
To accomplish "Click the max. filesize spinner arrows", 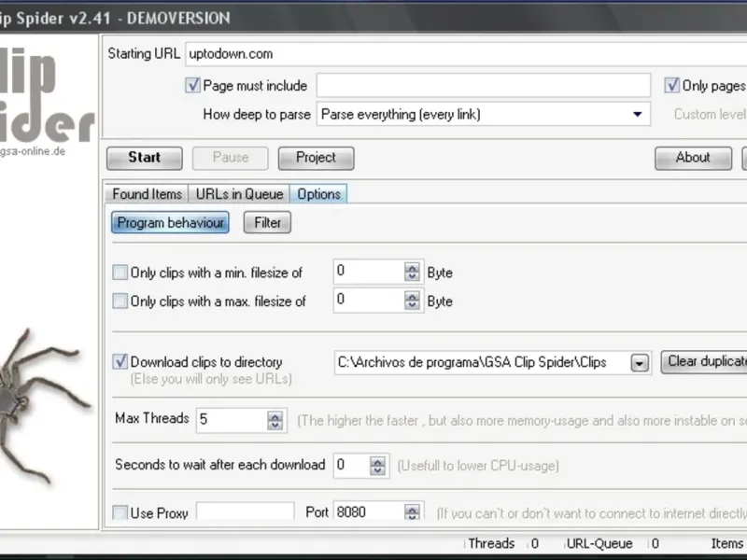I will tap(412, 301).
